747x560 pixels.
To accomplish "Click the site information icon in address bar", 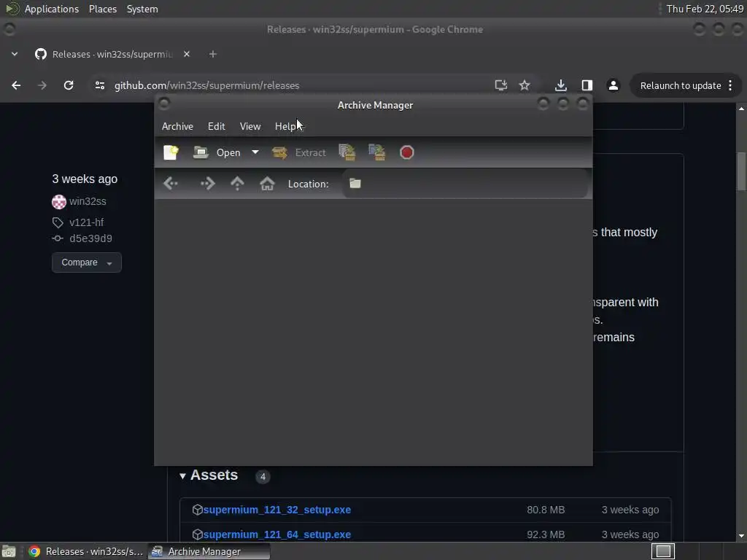I will (x=99, y=85).
